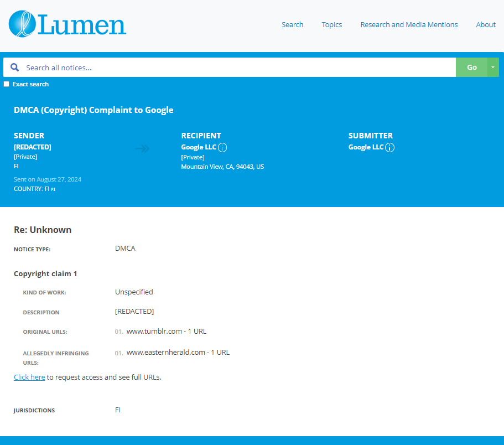Image resolution: width=504 pixels, height=445 pixels.
Task: Click the green Go button
Action: (x=471, y=67)
